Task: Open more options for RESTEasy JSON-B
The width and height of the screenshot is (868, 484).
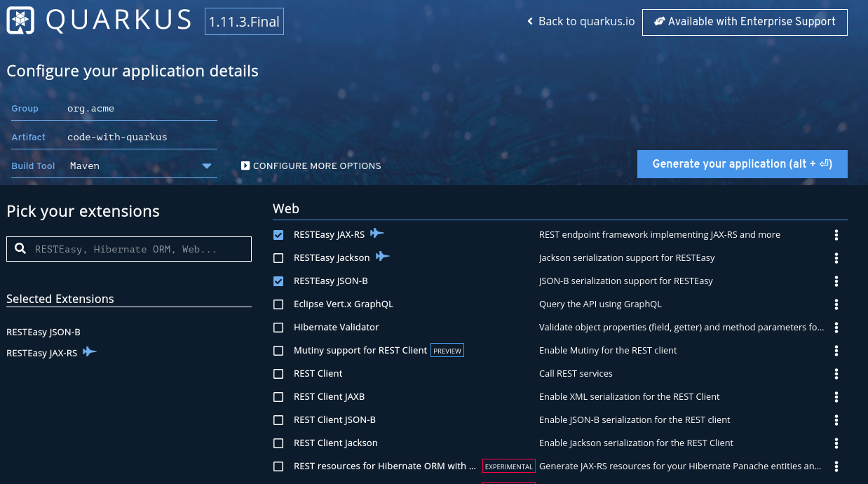Action: click(836, 281)
